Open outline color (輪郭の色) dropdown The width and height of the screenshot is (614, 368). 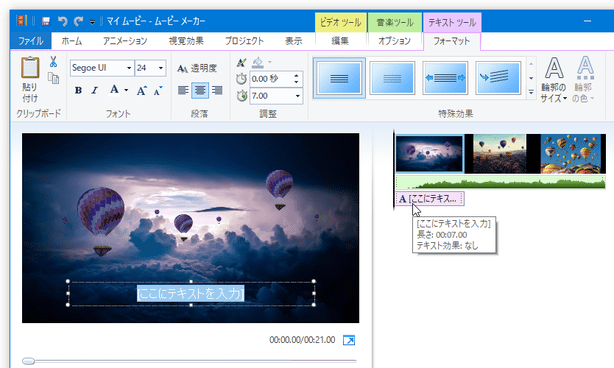tap(583, 80)
